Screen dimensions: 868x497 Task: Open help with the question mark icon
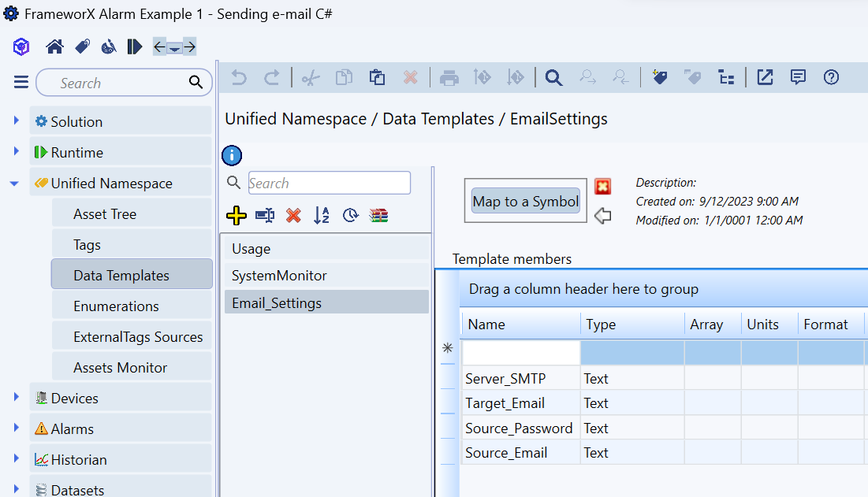[x=830, y=77]
